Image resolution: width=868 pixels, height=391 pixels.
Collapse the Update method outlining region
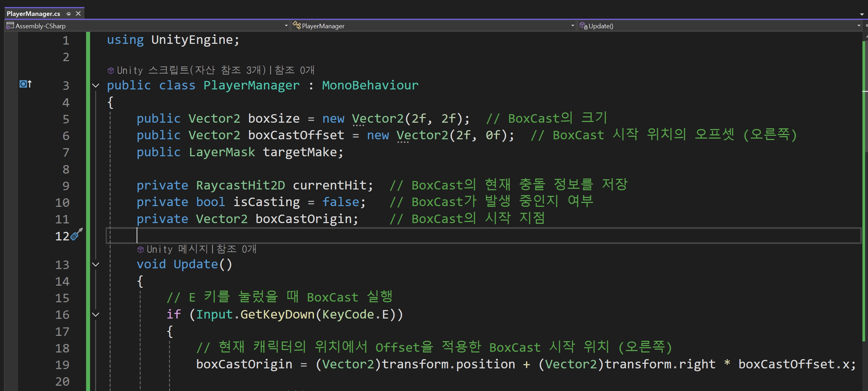[x=96, y=264]
